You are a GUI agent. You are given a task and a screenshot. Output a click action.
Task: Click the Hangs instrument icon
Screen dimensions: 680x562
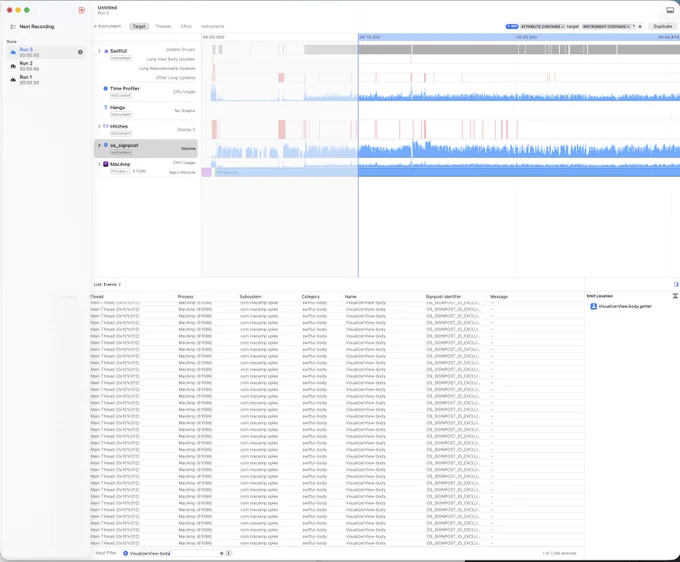[x=105, y=107]
